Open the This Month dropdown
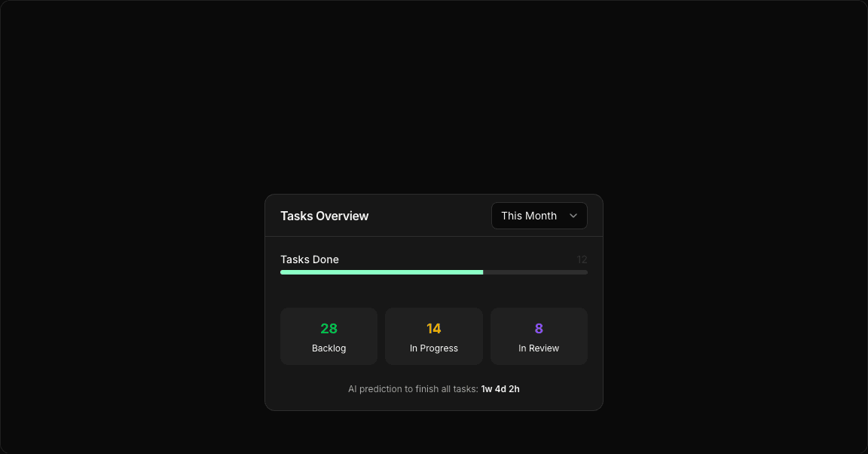Screen dimensions: 868x454 (539, 216)
